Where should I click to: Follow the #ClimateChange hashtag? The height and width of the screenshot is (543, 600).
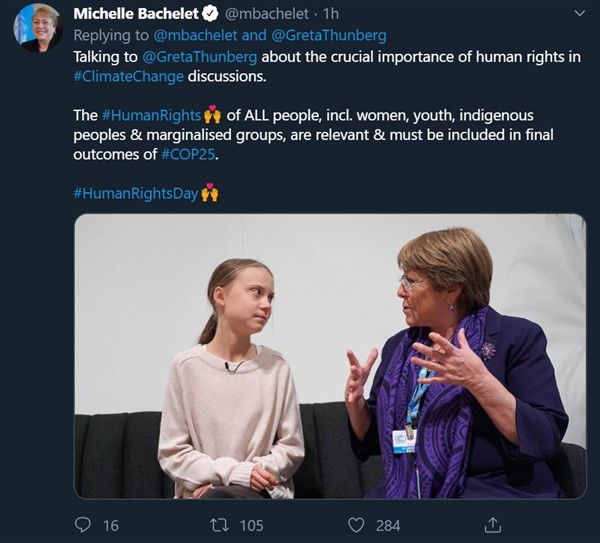point(128,76)
